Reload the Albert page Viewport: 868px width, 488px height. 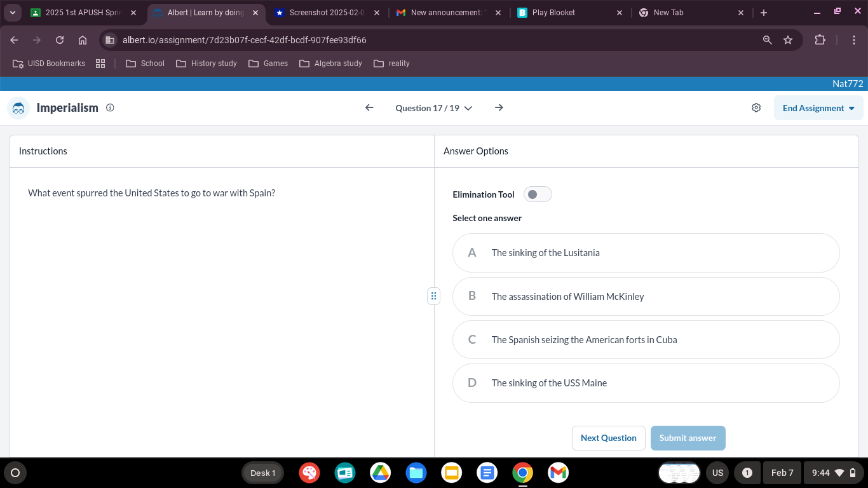(x=60, y=40)
